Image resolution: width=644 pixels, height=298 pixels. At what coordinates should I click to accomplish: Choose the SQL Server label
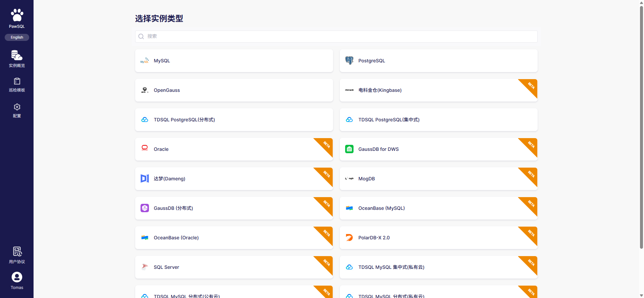click(166, 267)
